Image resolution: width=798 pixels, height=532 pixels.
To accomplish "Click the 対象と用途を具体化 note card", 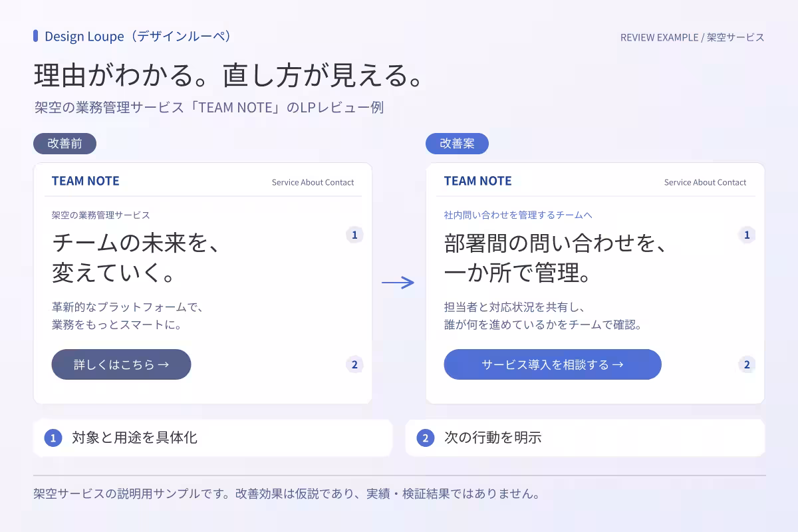I will (213, 438).
